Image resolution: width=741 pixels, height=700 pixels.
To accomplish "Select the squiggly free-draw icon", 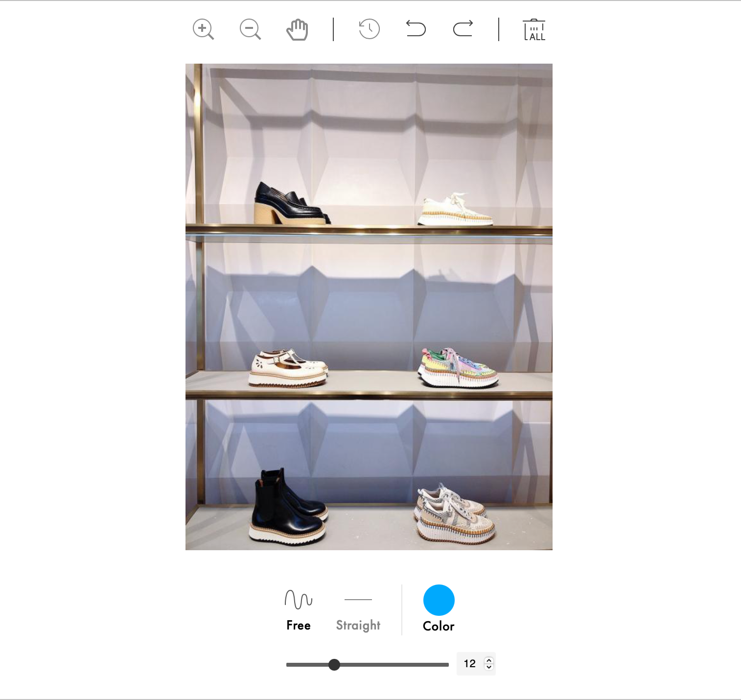I will point(298,599).
